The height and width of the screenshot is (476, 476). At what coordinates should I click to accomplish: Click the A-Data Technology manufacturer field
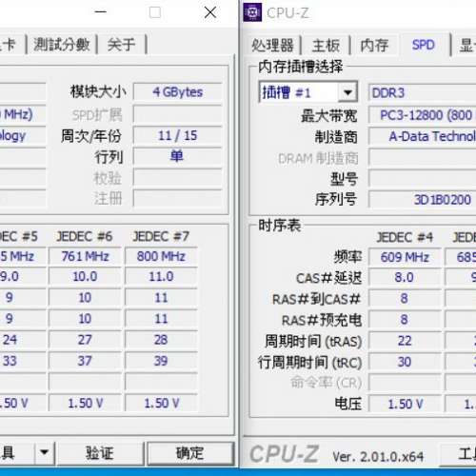point(422,136)
